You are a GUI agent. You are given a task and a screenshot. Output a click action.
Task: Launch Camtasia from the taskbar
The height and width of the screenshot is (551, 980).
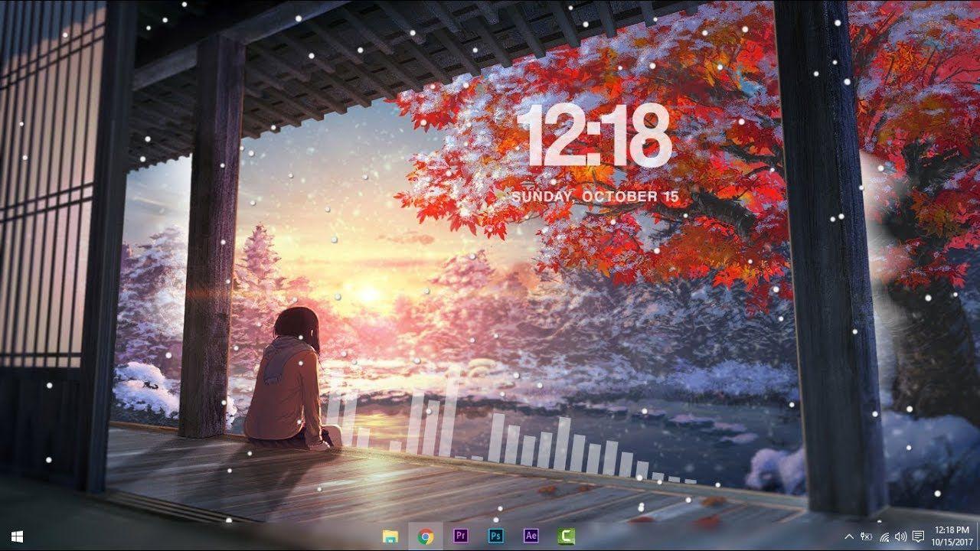pos(567,536)
